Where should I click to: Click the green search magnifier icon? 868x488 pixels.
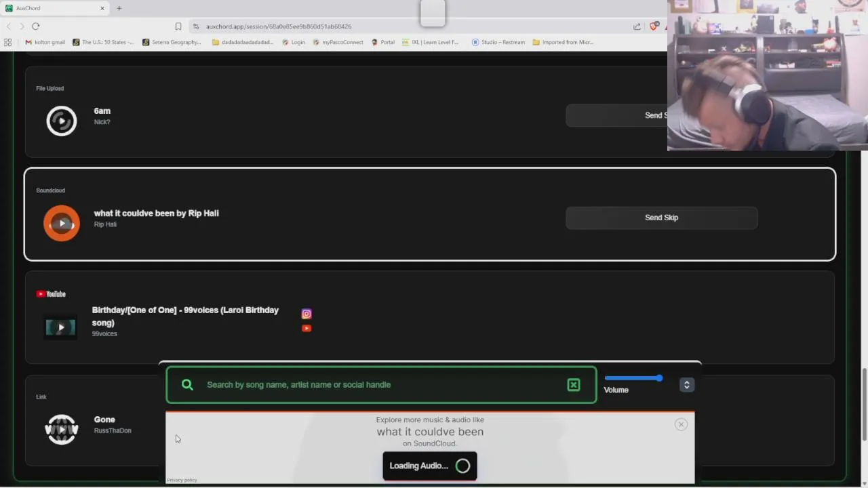coord(187,384)
